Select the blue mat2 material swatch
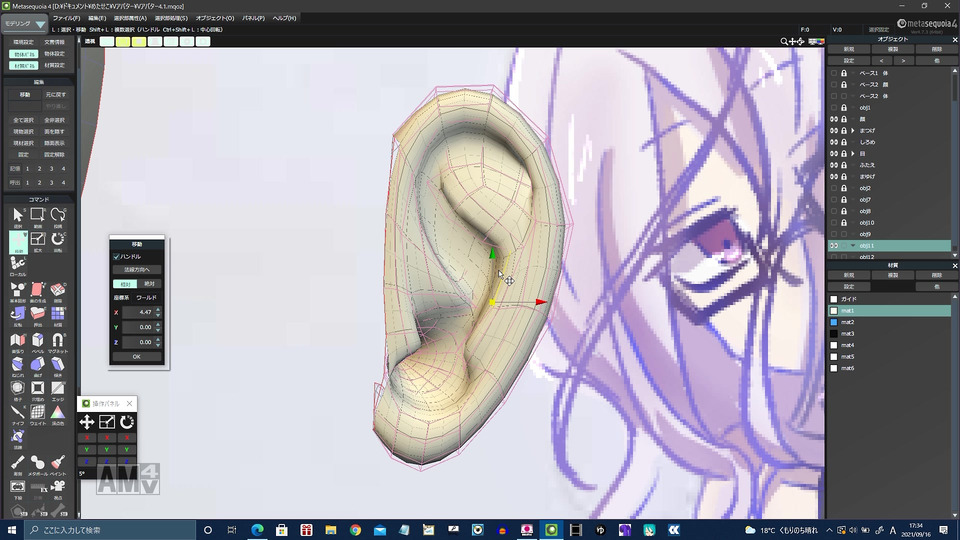960x540 pixels. (834, 322)
